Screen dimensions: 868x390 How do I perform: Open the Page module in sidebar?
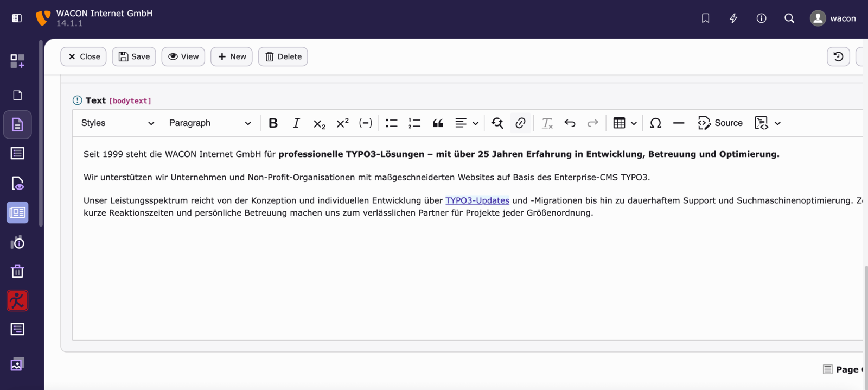click(x=17, y=96)
